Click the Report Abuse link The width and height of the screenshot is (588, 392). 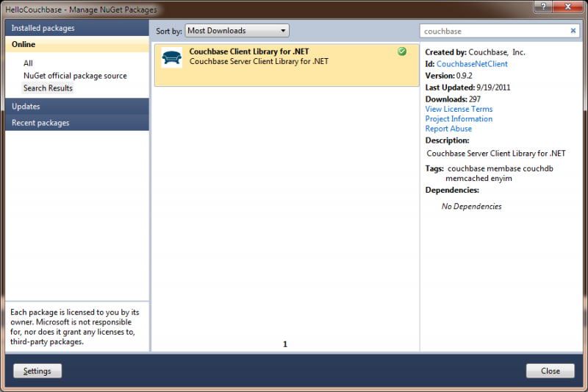[x=448, y=129]
